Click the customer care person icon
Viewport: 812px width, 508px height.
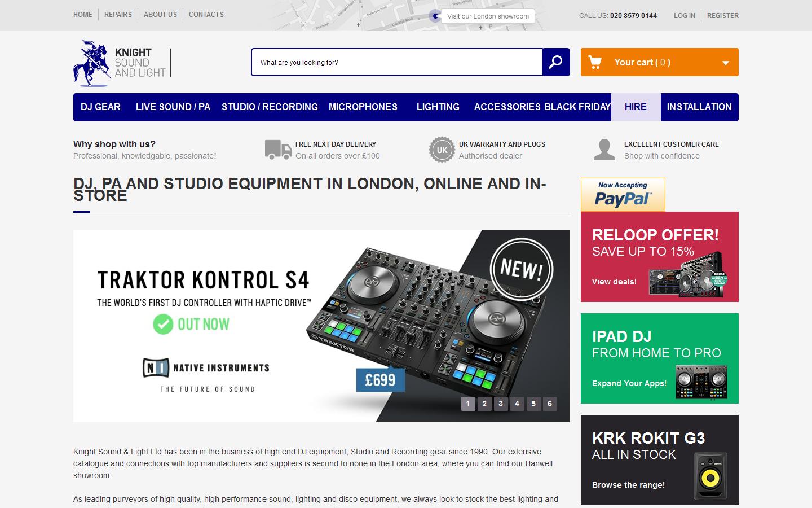point(604,150)
